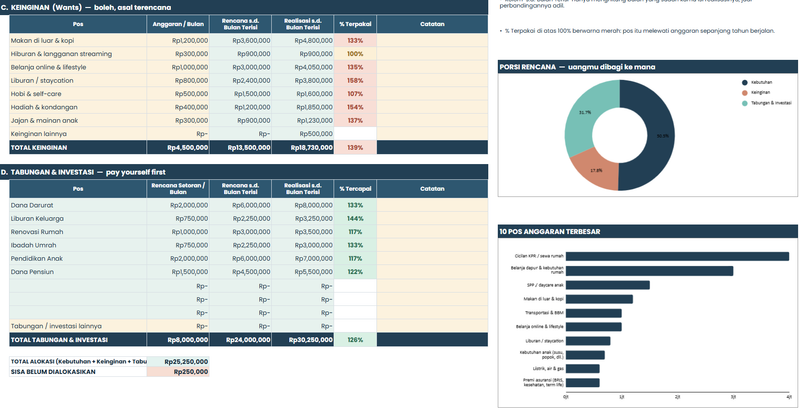Click the 135% cell for Belanja online & lifestyle

pos(355,67)
